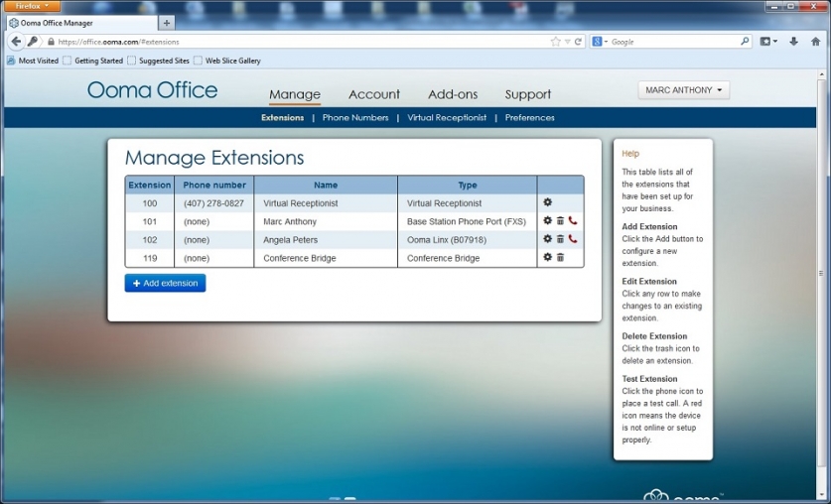Reload page with refresh icon
Screen dimensions: 831x504
(x=578, y=42)
